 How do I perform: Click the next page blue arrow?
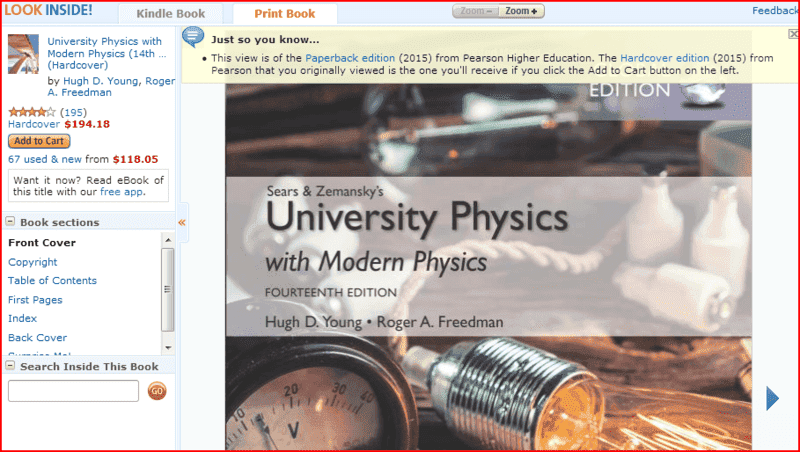pyautogui.click(x=772, y=398)
